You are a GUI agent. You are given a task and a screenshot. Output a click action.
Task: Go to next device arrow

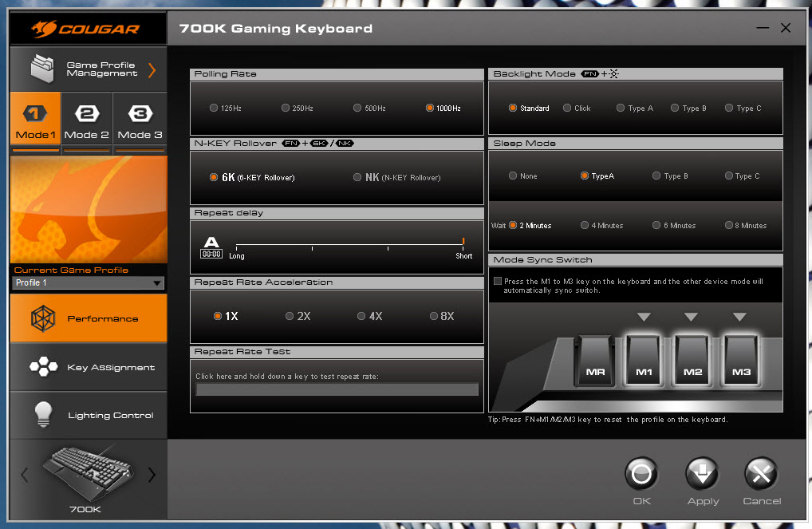tap(152, 474)
